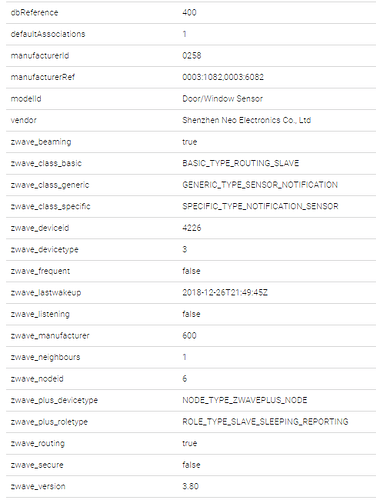This screenshot has width=376, height=500.
Task: Select ROLE_TYPE_SLAVE_SLEEPING_REPORTING value
Action: (x=265, y=422)
